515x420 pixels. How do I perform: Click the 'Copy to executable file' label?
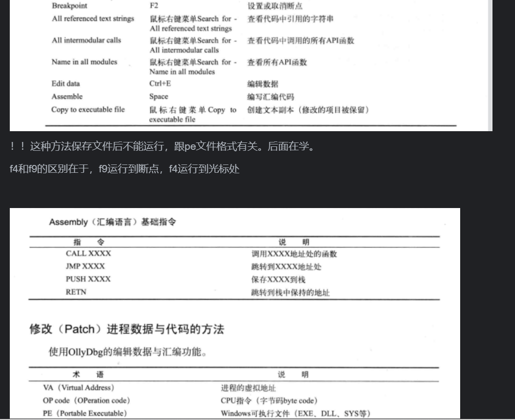[88, 110]
